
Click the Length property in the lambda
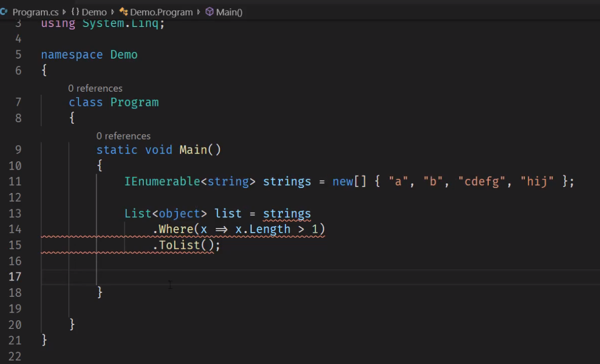pyautogui.click(x=270, y=229)
